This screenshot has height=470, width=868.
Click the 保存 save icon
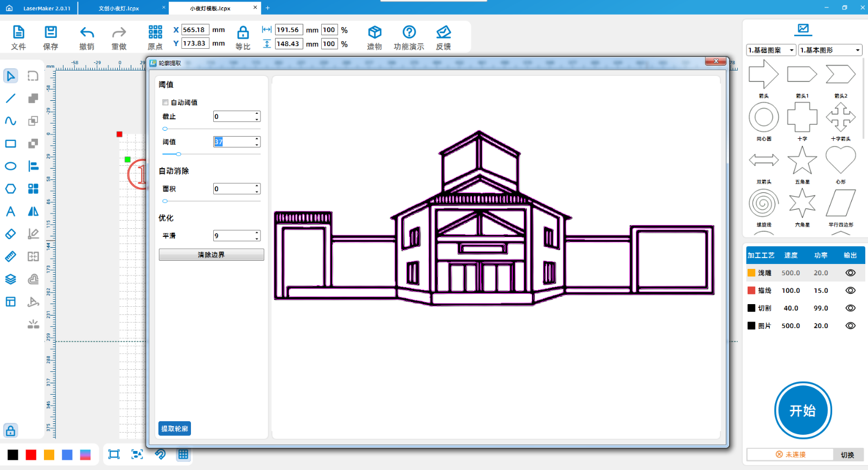[50, 33]
